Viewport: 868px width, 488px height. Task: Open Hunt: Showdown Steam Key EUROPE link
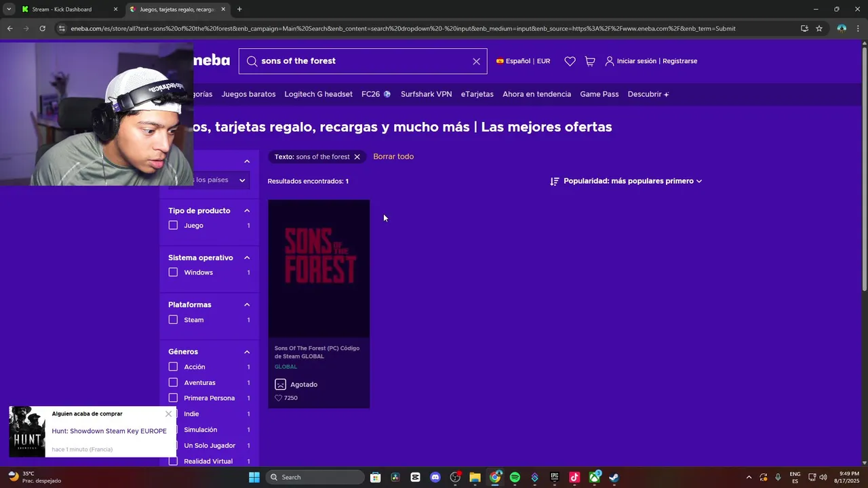[109, 431]
